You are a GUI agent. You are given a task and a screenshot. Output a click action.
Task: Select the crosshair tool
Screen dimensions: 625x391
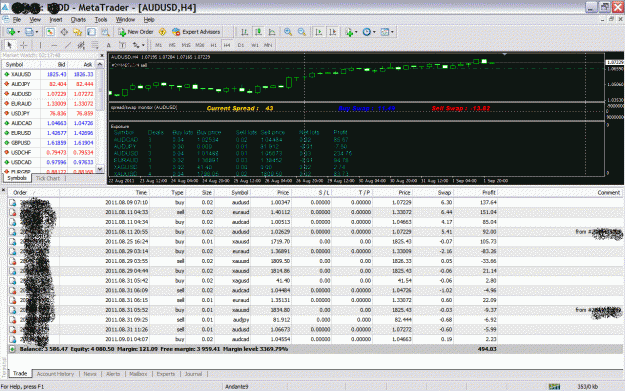[x=24, y=45]
